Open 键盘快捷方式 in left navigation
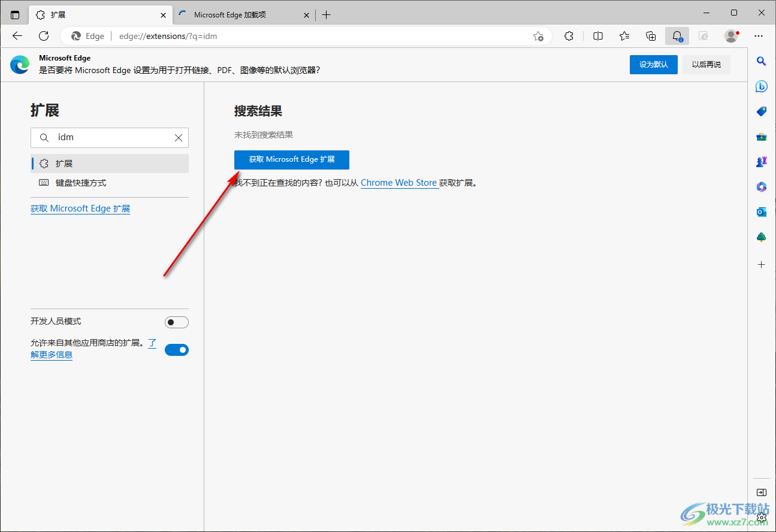This screenshot has width=776, height=532. pos(110,183)
